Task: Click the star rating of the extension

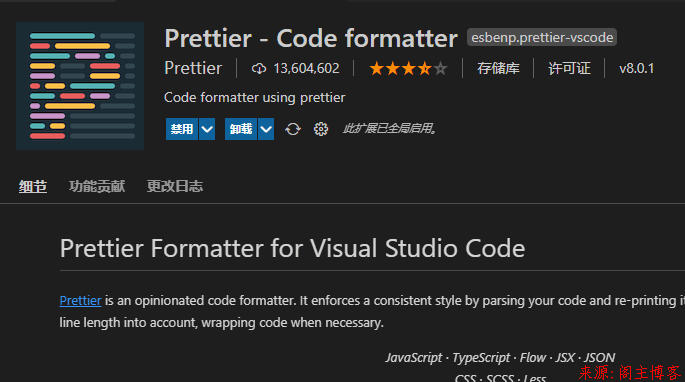Action: pos(408,69)
